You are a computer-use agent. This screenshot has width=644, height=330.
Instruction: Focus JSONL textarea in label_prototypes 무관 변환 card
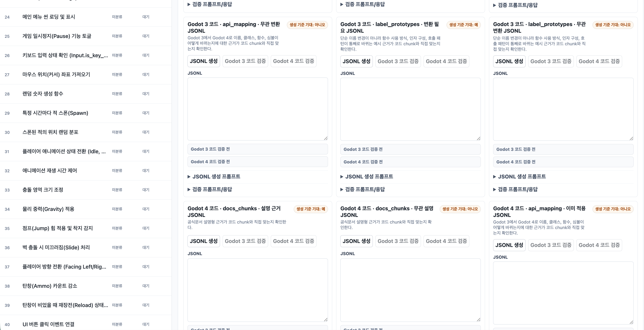tap(563, 109)
